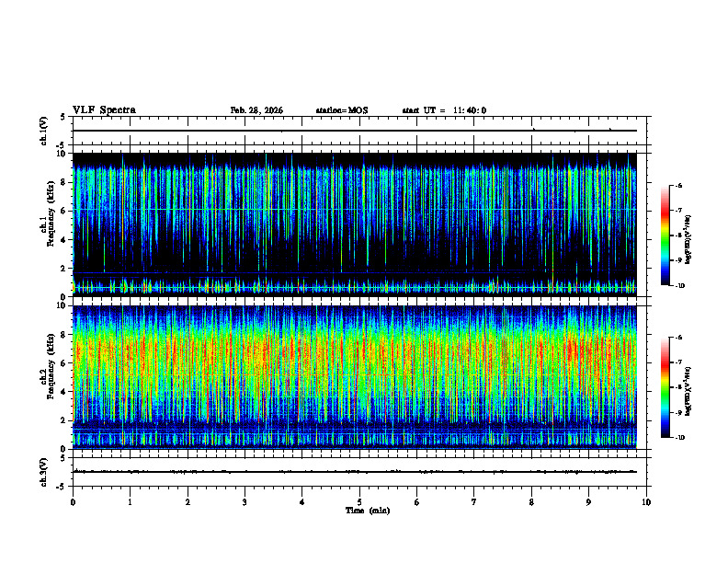Click the time-axis tick label "4"
The width and height of the screenshot is (728, 563).
coord(301,502)
